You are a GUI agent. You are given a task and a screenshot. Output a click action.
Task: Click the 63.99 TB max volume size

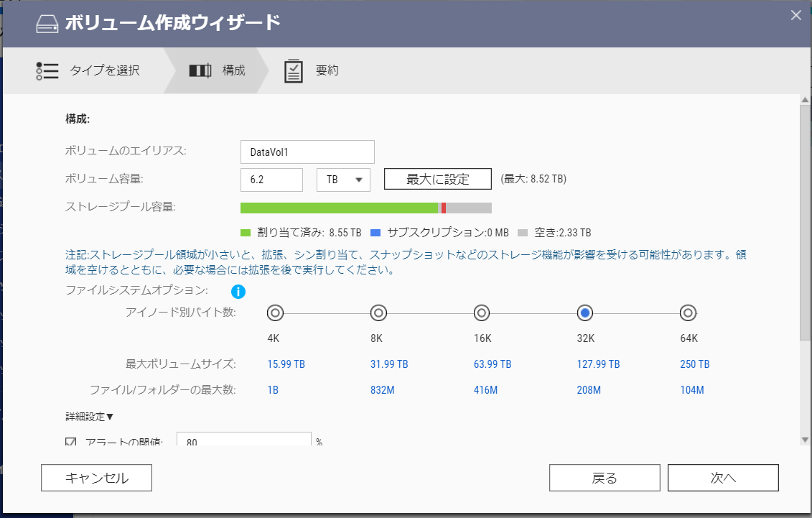click(x=493, y=364)
